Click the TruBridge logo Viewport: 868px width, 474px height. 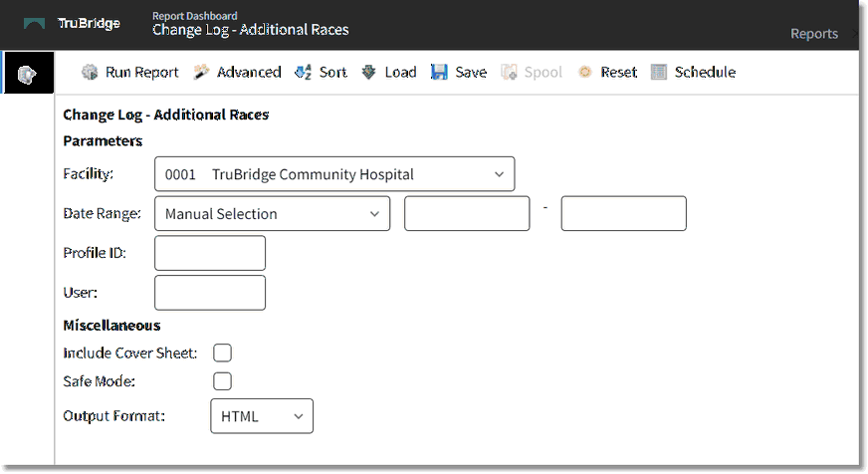pyautogui.click(x=72, y=24)
